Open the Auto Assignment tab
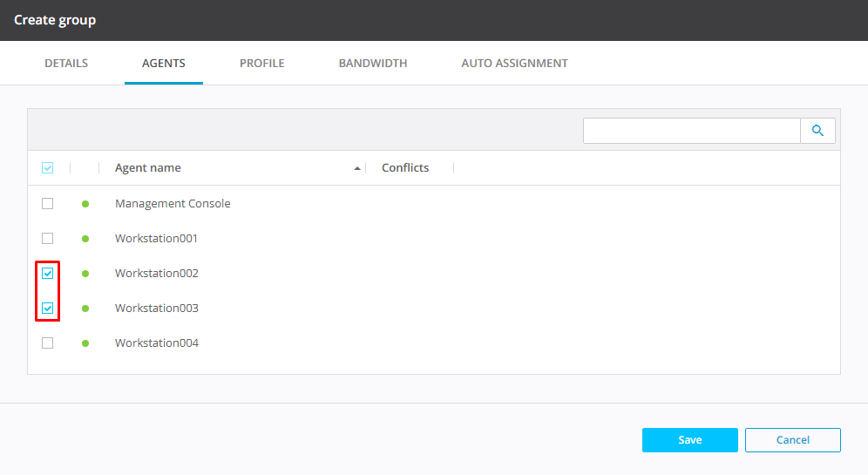This screenshot has width=868, height=475. (x=514, y=64)
